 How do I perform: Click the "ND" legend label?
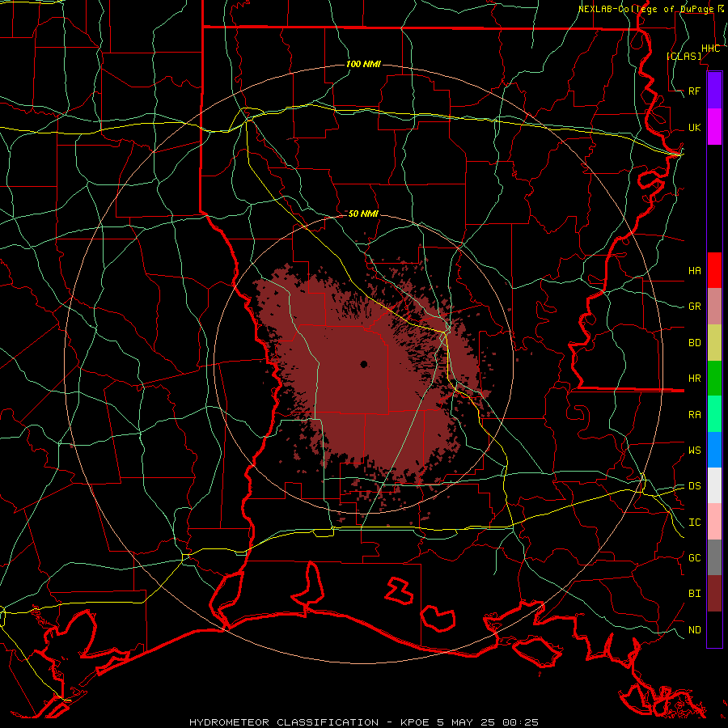tap(695, 630)
